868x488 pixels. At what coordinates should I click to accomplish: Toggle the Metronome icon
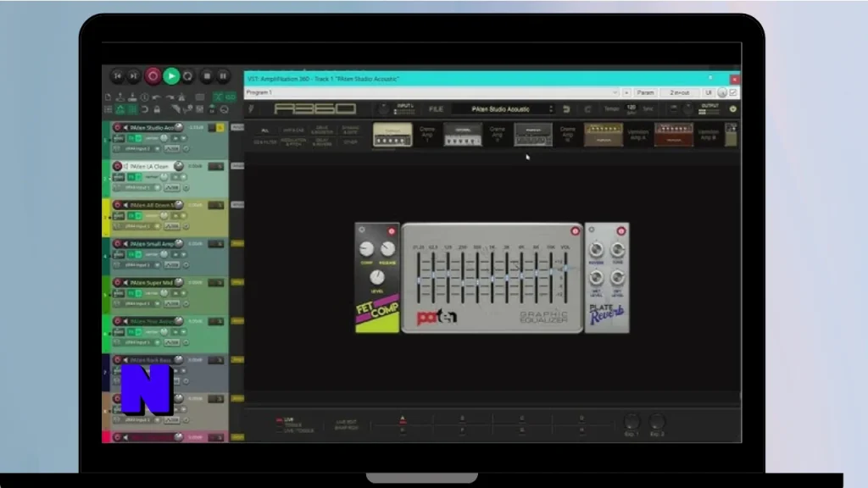pyautogui.click(x=181, y=97)
